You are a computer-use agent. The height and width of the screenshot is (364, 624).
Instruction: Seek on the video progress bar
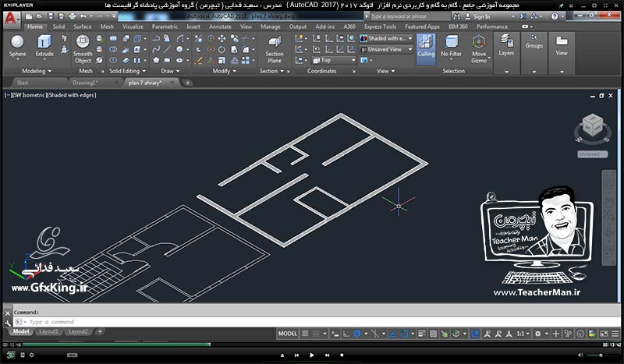[x=311, y=345]
